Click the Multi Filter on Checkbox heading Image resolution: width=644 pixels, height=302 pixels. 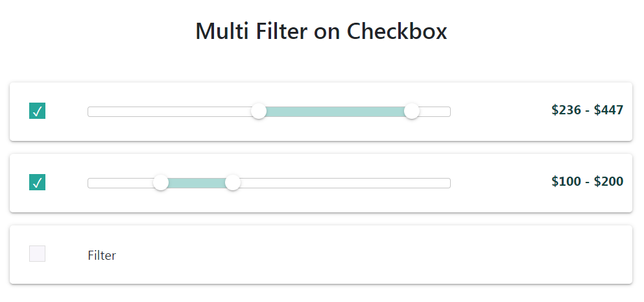point(321,31)
